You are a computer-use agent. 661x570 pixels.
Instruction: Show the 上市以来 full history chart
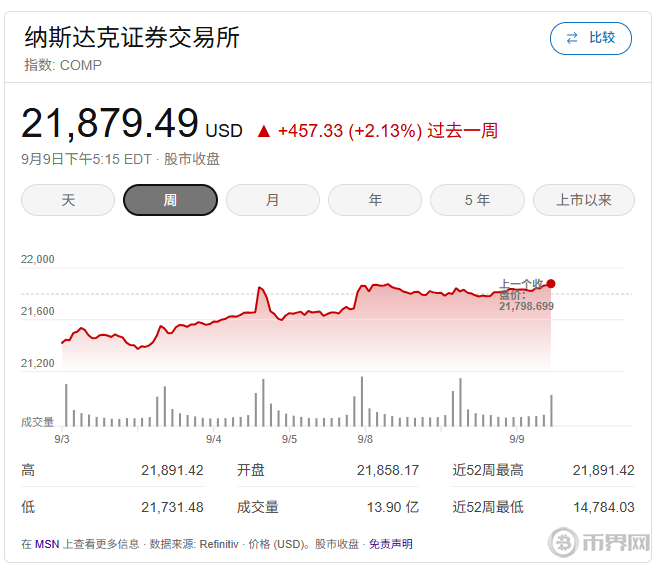point(584,200)
